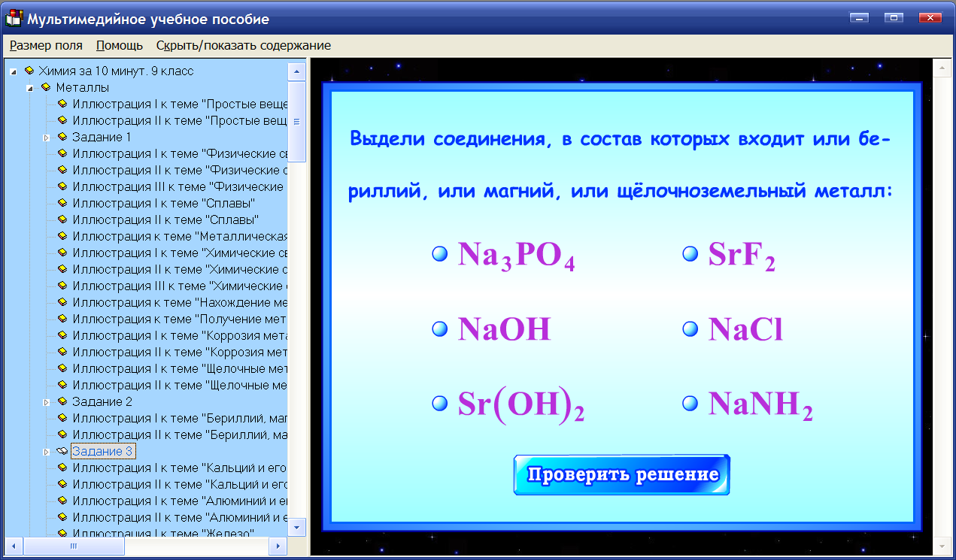Viewport: 956px width, 560px height.
Task: Select the SrF2 answer option
Action: click(690, 253)
